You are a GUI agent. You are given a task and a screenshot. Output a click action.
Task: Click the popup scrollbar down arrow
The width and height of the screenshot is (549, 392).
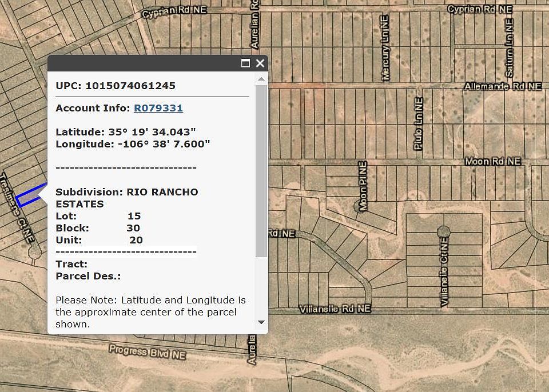[261, 322]
